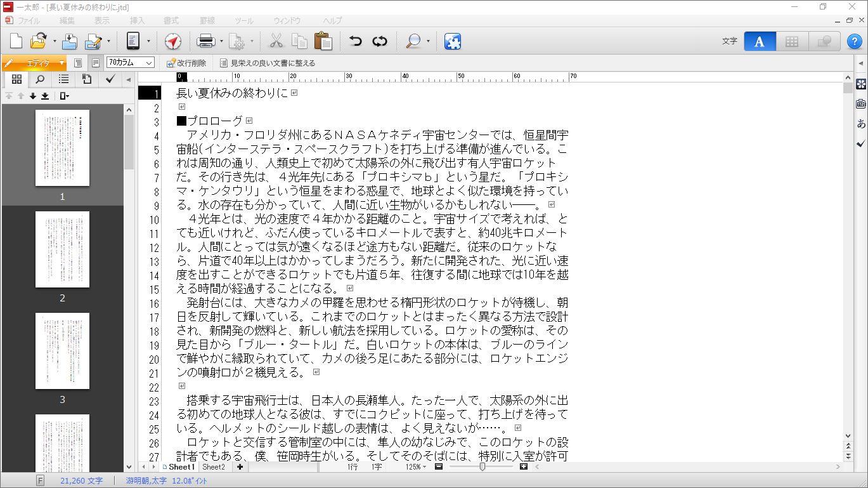The image size is (868, 488).
Task: Open the open-file dropdown arrow
Action: point(55,41)
